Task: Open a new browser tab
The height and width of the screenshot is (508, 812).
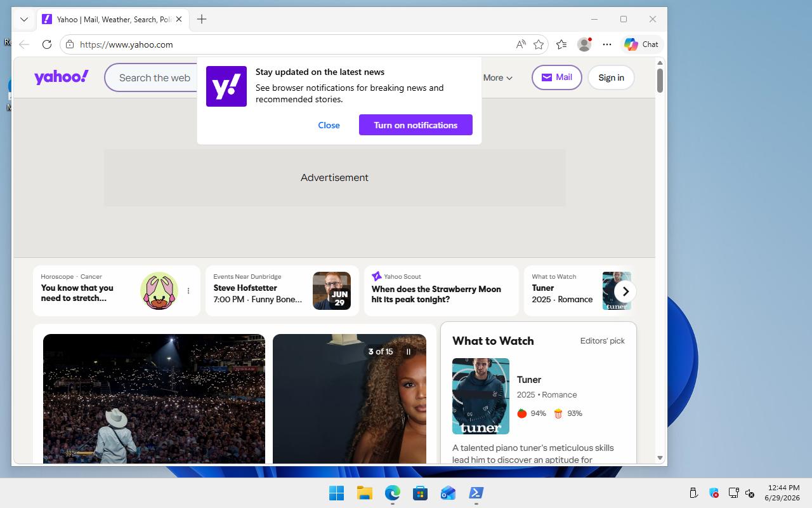Action: (x=202, y=19)
